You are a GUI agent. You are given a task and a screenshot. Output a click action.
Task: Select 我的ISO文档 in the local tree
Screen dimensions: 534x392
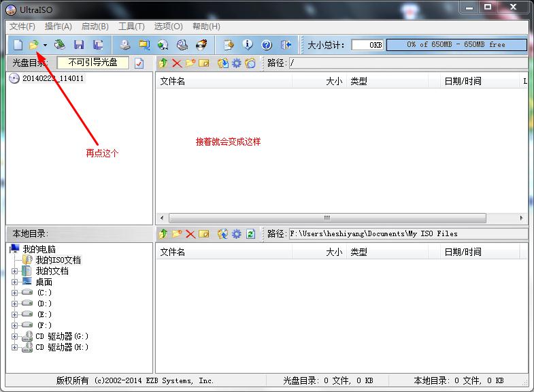[x=59, y=260]
